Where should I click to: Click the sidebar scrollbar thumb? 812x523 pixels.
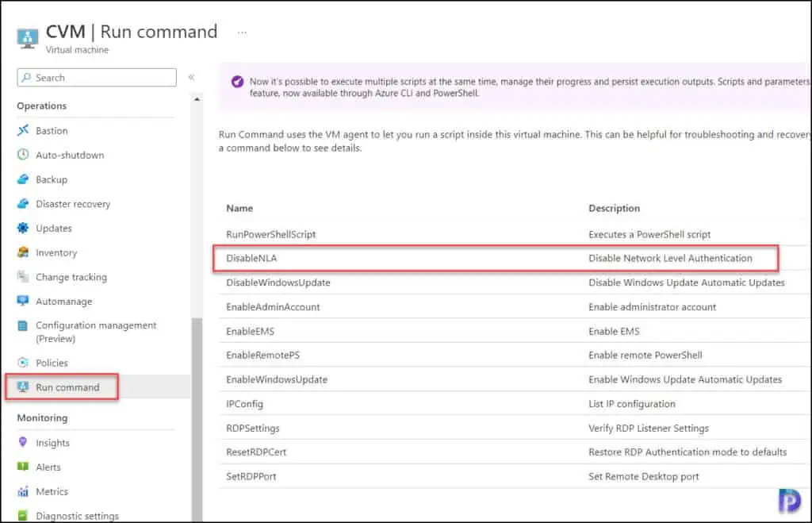click(x=197, y=419)
